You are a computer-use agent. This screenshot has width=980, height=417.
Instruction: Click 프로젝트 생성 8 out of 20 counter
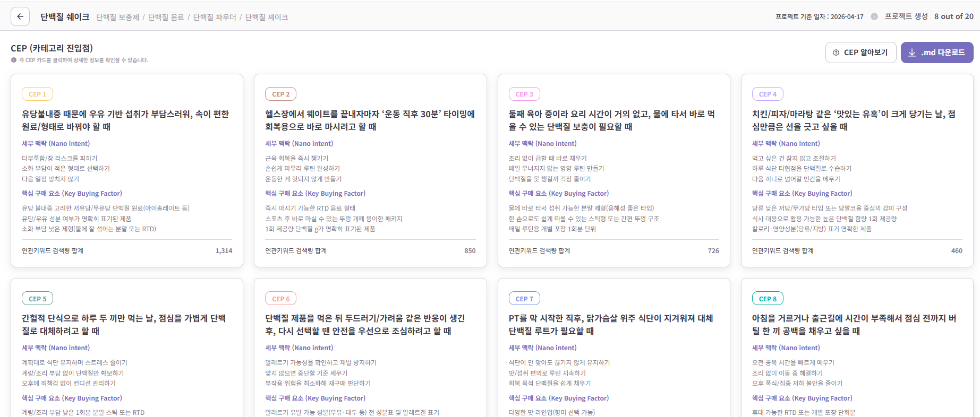pyautogui.click(x=928, y=16)
